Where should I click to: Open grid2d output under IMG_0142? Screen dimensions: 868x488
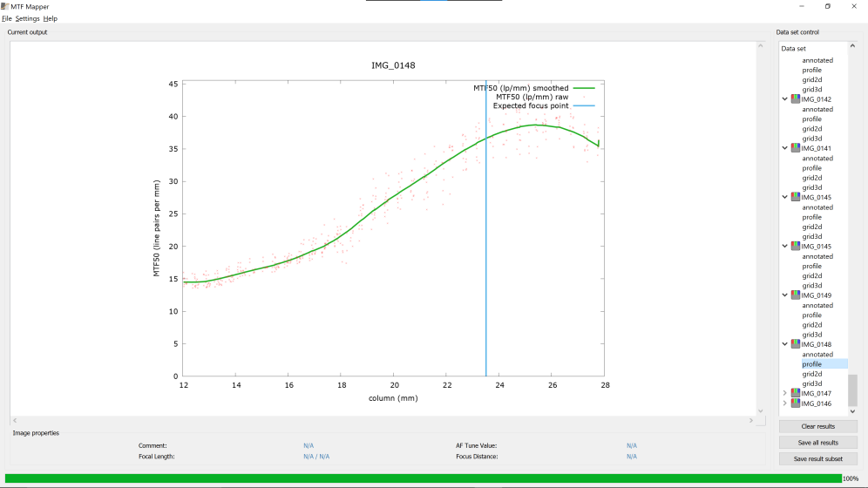(x=812, y=129)
